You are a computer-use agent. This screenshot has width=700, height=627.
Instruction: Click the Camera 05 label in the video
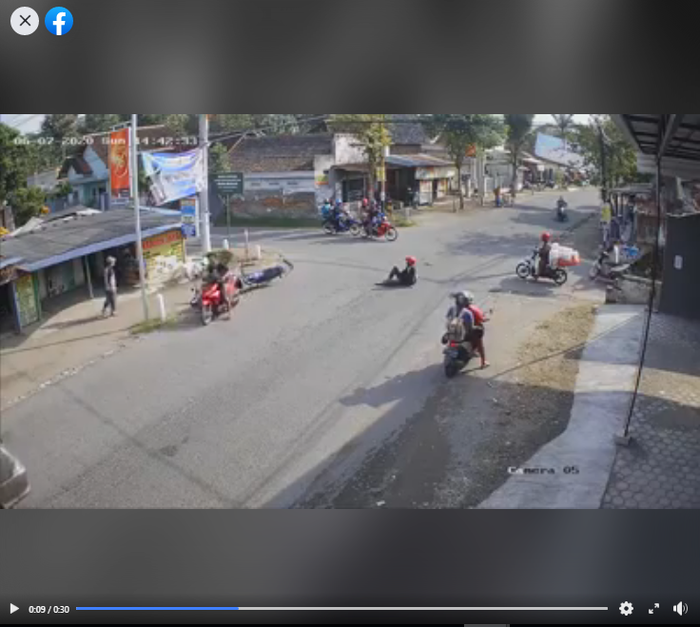[542, 470]
